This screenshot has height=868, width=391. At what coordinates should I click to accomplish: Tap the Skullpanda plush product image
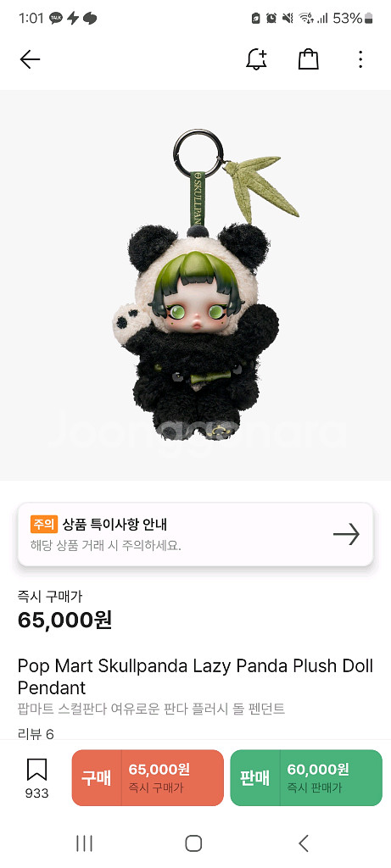tap(195, 285)
